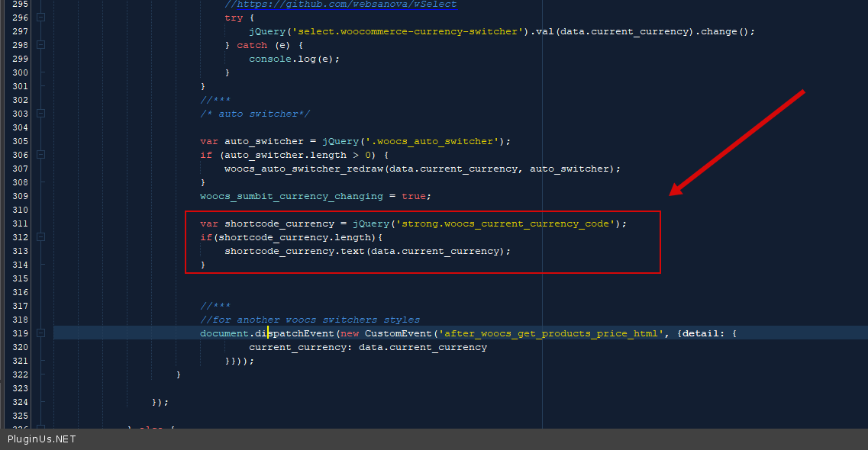Collapse the try block fold marker at line 296
Screen dimensions: 868x450
[x=41, y=18]
